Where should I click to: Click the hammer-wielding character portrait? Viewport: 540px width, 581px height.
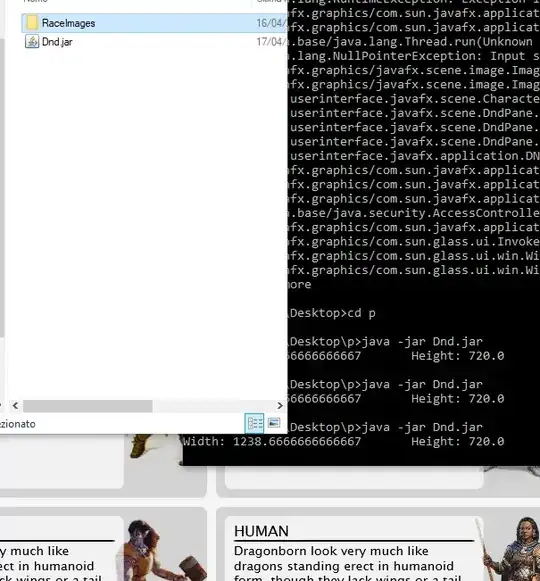[x=161, y=550]
